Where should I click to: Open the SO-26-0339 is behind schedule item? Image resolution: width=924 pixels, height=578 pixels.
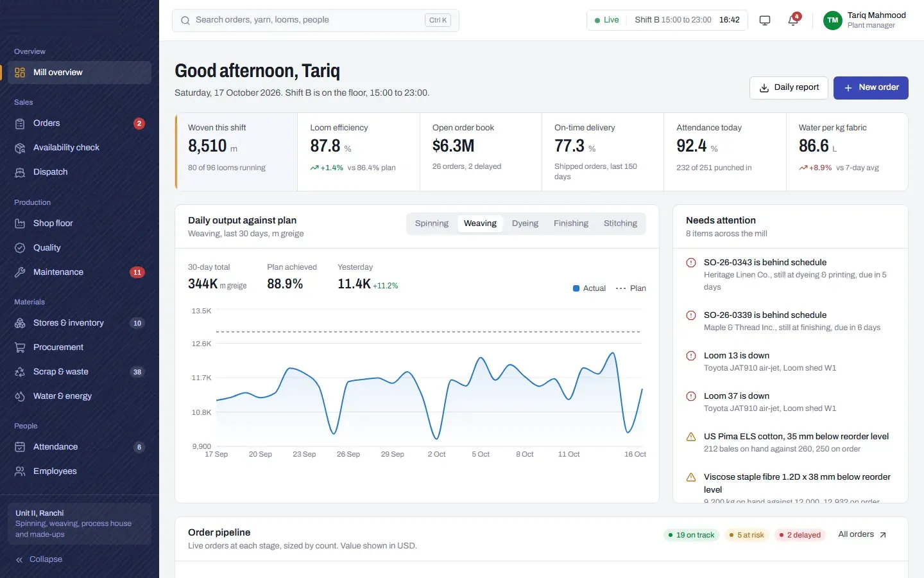[791, 321]
